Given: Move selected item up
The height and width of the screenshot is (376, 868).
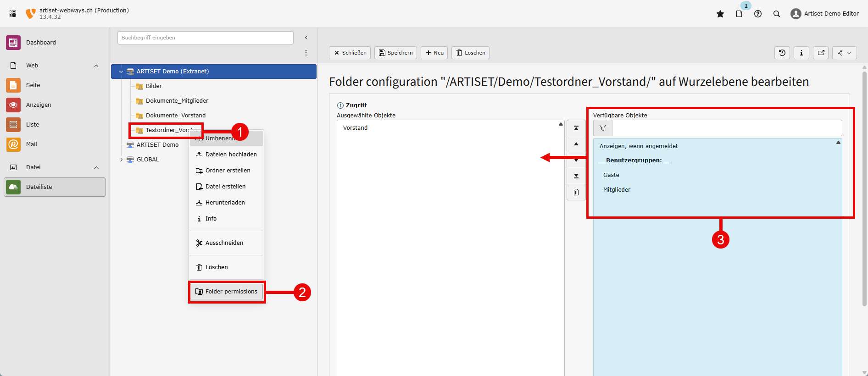Looking at the screenshot, I should [x=576, y=144].
